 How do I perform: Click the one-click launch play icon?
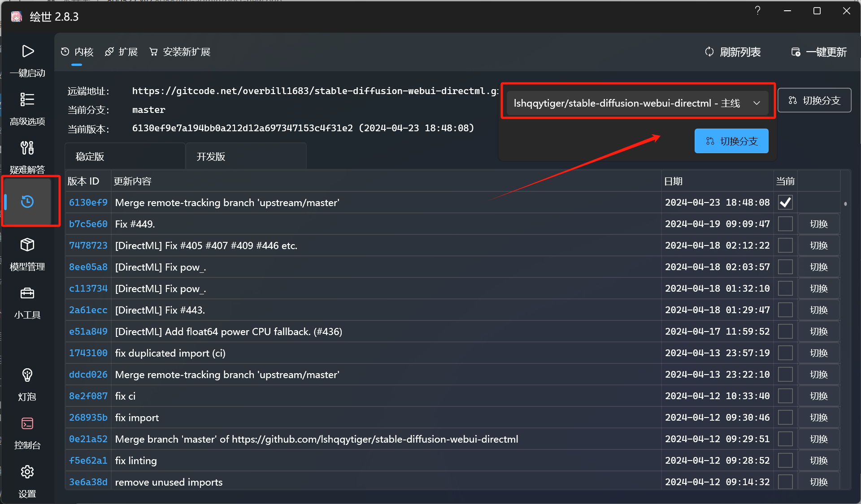[28, 52]
